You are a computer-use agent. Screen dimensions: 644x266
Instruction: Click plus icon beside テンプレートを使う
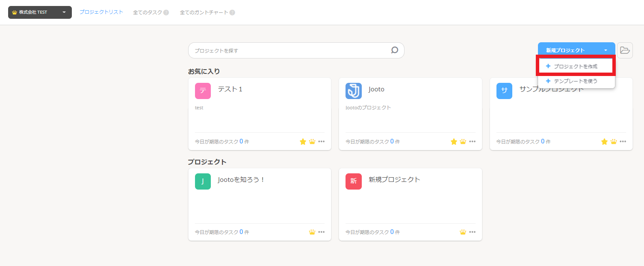click(548, 81)
